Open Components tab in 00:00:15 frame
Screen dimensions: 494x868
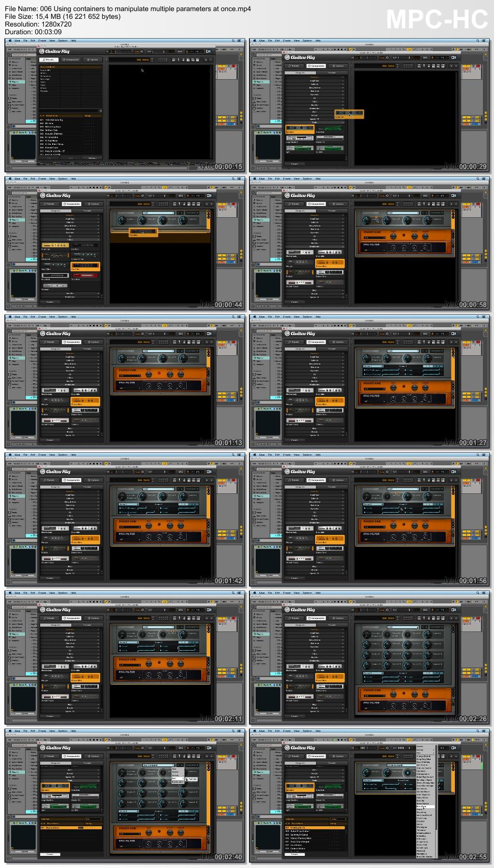[71, 59]
